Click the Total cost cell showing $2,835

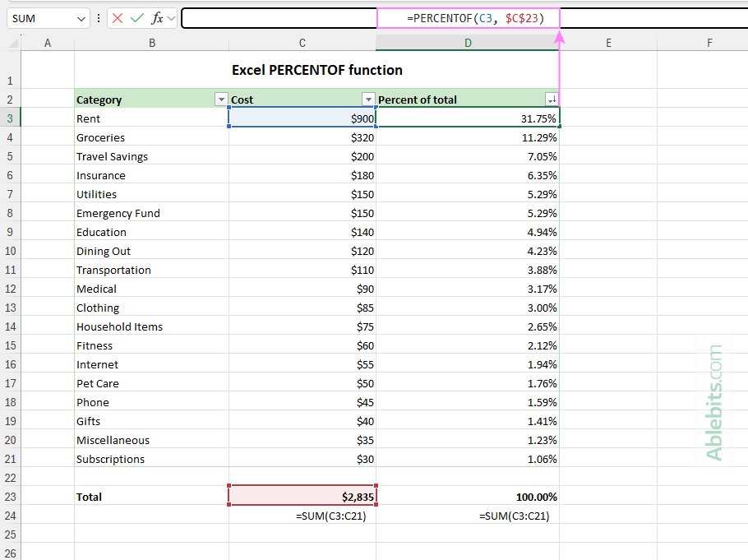click(302, 497)
